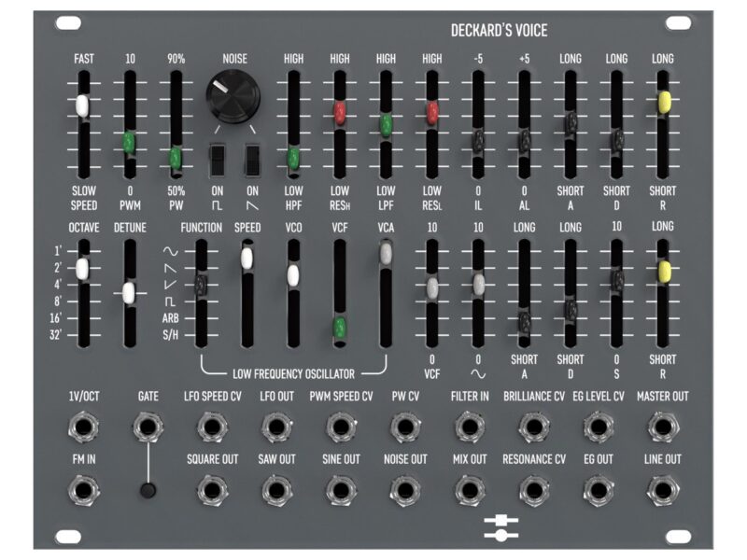Click the white SPEED slider cap under FAST

click(83, 105)
